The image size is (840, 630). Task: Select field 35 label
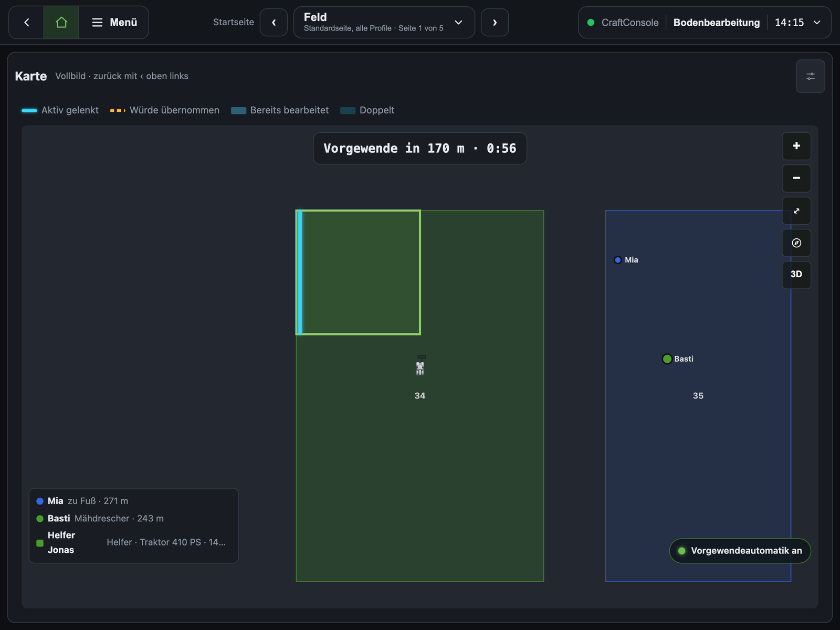coord(698,396)
